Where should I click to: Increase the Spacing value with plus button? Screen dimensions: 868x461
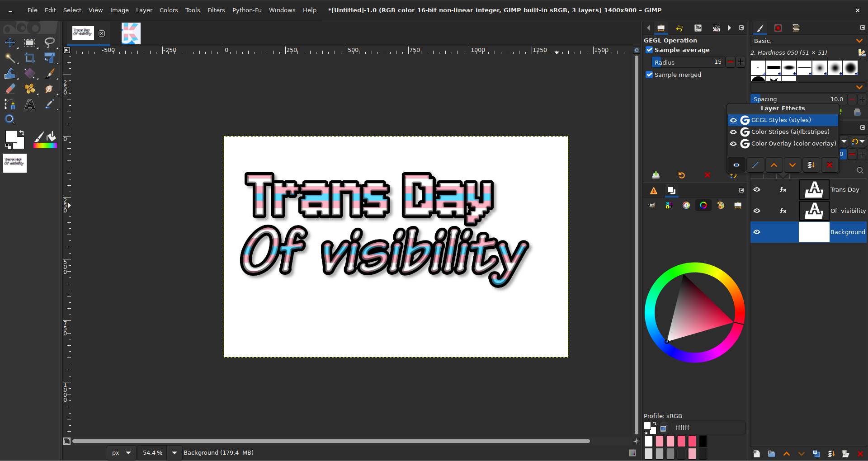[x=862, y=99]
